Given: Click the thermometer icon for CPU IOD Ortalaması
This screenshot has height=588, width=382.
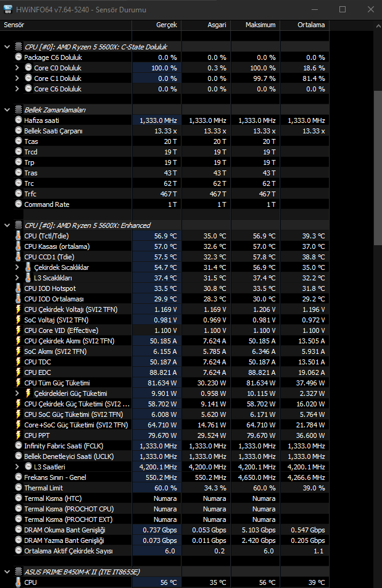Looking at the screenshot, I should tap(19, 298).
